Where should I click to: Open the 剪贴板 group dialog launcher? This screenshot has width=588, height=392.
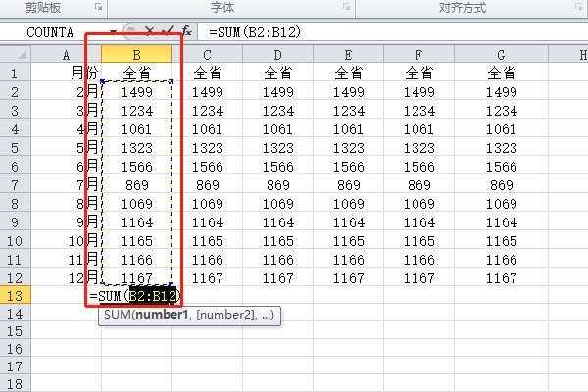(98, 7)
